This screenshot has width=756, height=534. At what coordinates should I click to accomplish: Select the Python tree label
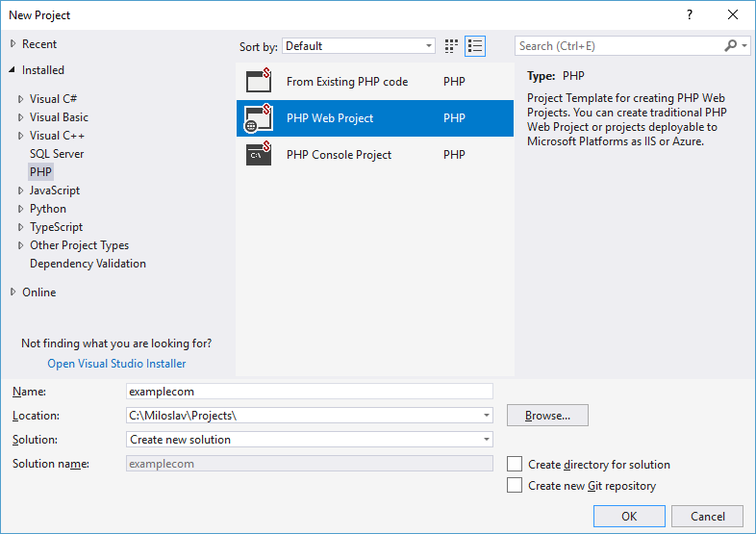pyautogui.click(x=48, y=209)
